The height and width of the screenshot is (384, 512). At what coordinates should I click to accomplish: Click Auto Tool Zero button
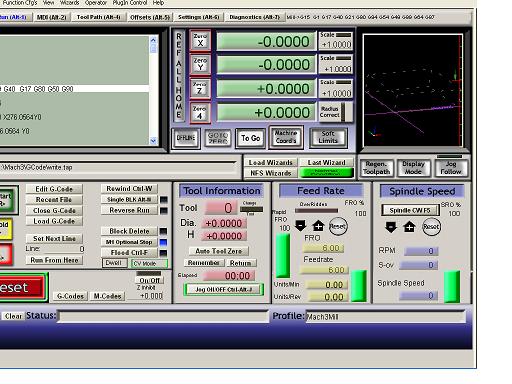(x=219, y=251)
